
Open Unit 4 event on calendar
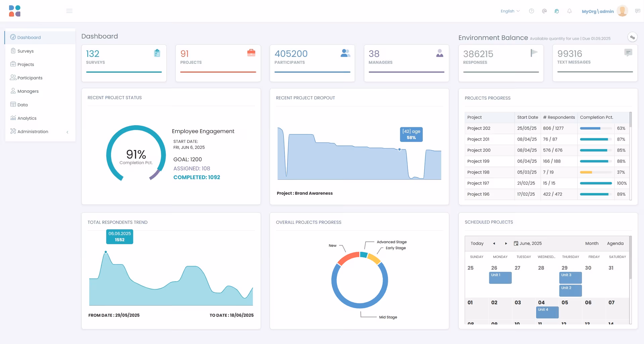547,312
